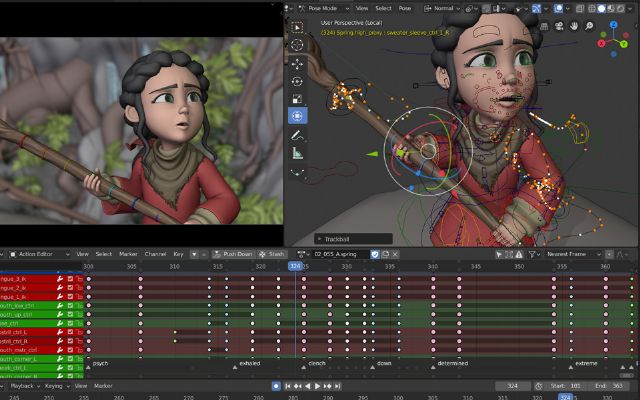
Task: Open the Key menu
Action: [x=178, y=254]
